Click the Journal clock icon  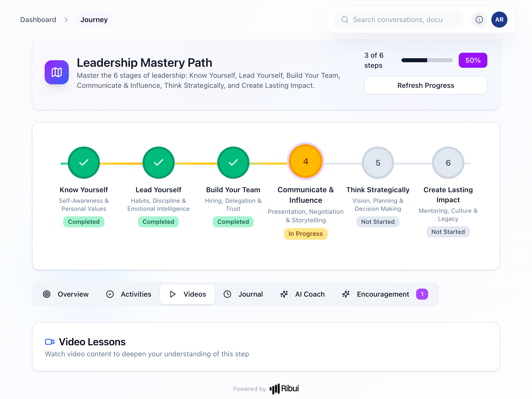(x=227, y=294)
